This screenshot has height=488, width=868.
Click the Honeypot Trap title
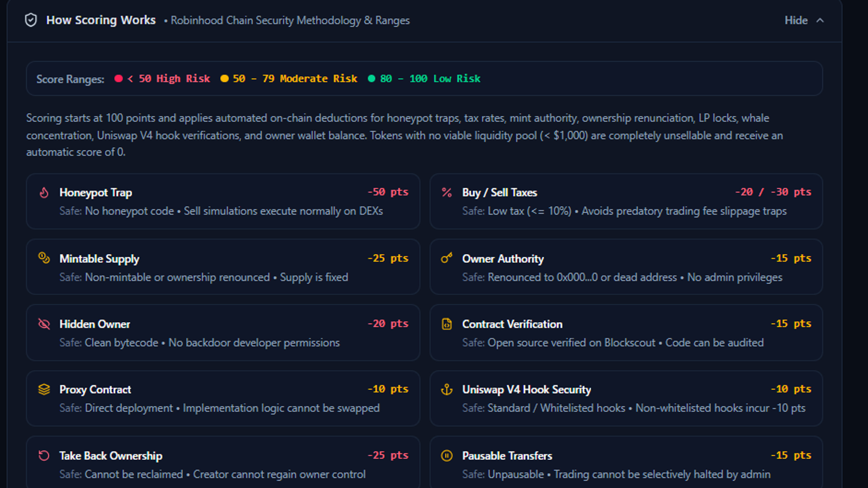(x=96, y=192)
